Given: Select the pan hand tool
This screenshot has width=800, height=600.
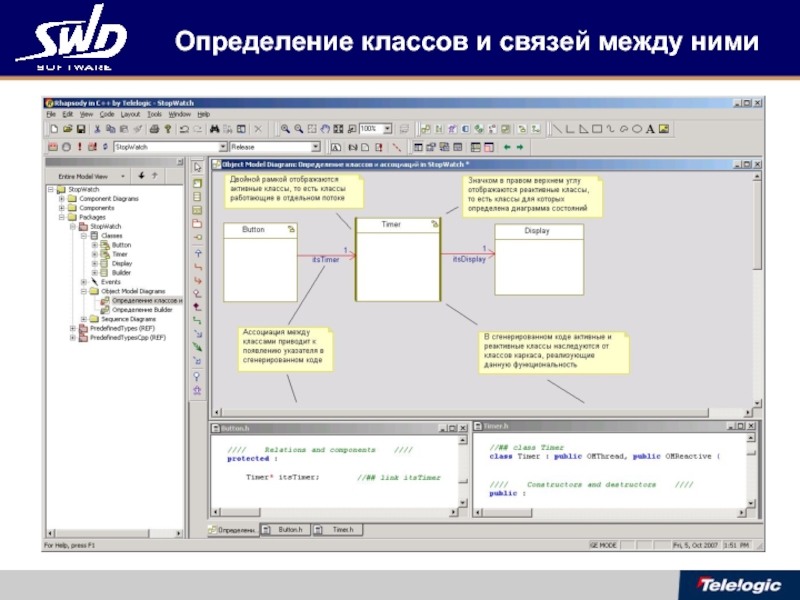Looking at the screenshot, I should pyautogui.click(x=323, y=129).
